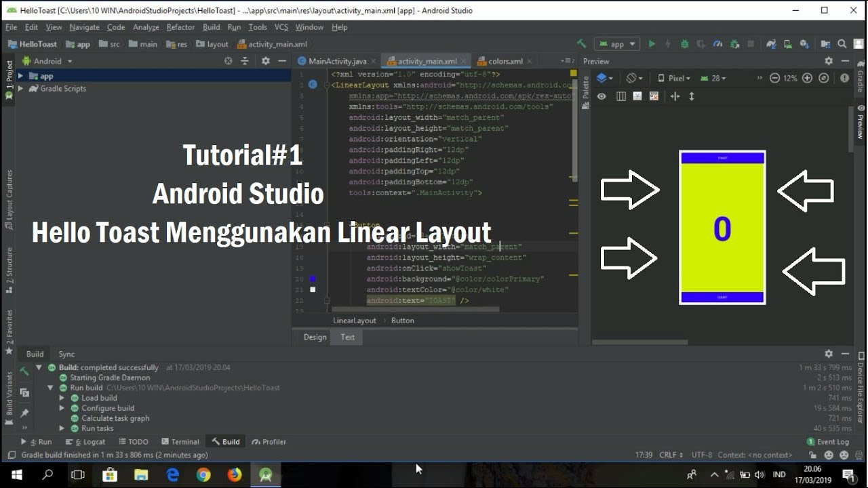The height and width of the screenshot is (488, 868).
Task: Zoom out the layout preview
Action: coord(775,78)
